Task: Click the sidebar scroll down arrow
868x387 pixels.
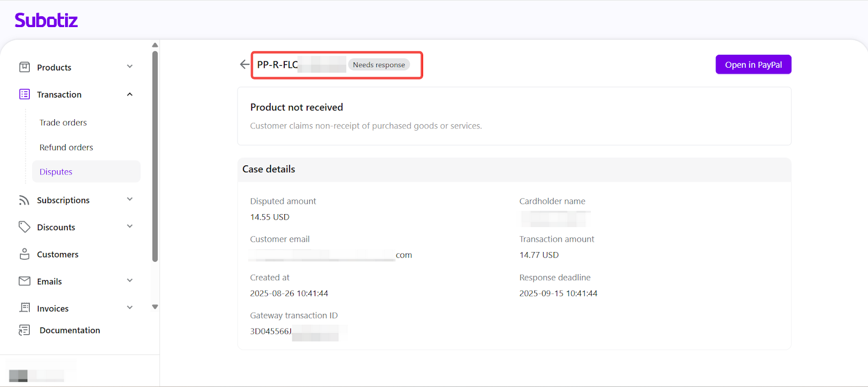Action: pyautogui.click(x=155, y=307)
